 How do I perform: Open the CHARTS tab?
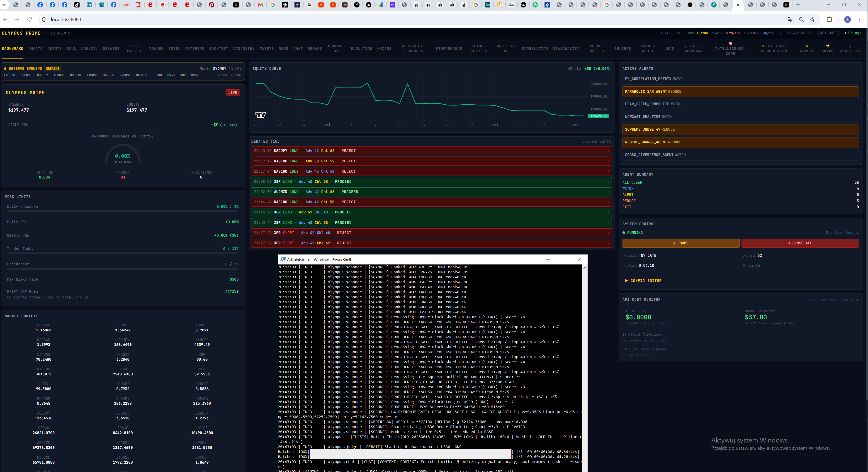pos(35,49)
